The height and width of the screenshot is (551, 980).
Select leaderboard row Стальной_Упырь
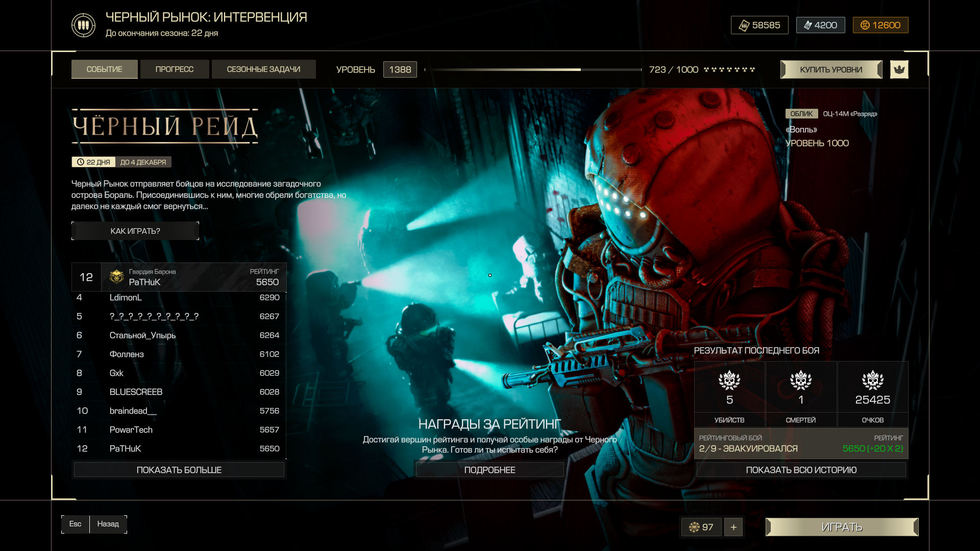(178, 335)
